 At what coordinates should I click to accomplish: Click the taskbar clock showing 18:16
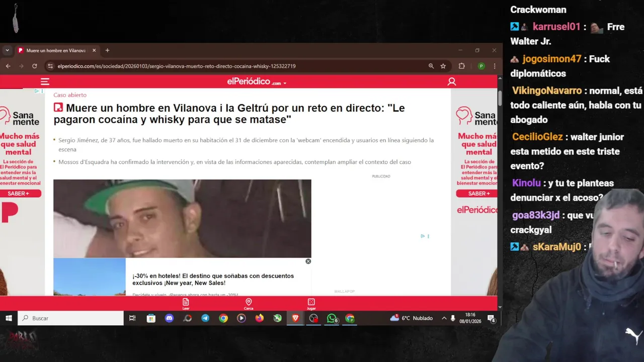click(x=470, y=318)
